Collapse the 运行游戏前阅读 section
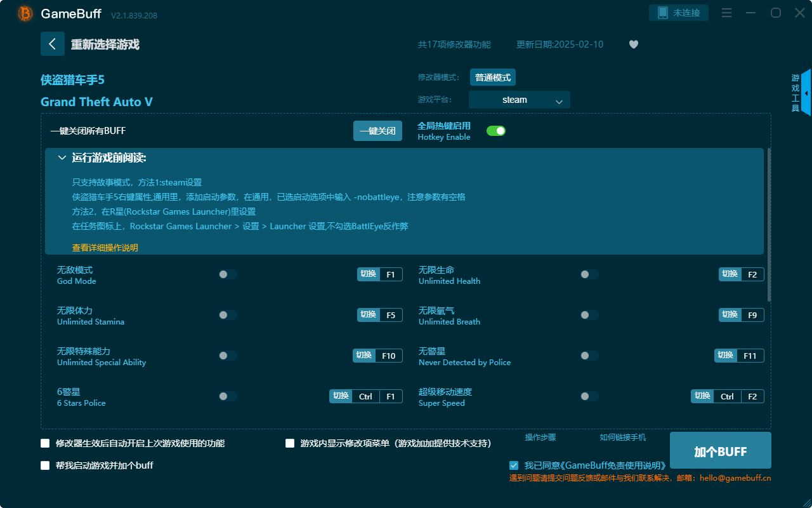Image resolution: width=812 pixels, height=508 pixels. tap(62, 157)
